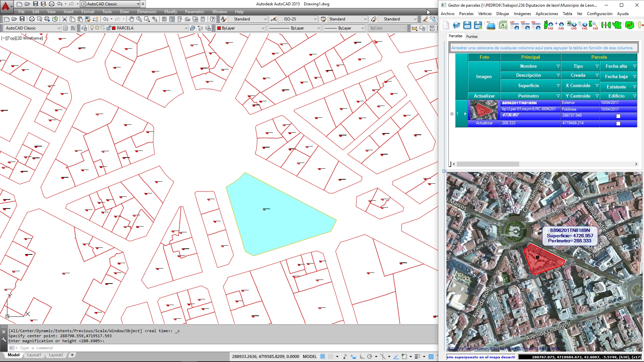Toggle grid display in AutoCAD status bar
Image resolution: width=644 pixels, height=362 pixels.
pos(323,357)
